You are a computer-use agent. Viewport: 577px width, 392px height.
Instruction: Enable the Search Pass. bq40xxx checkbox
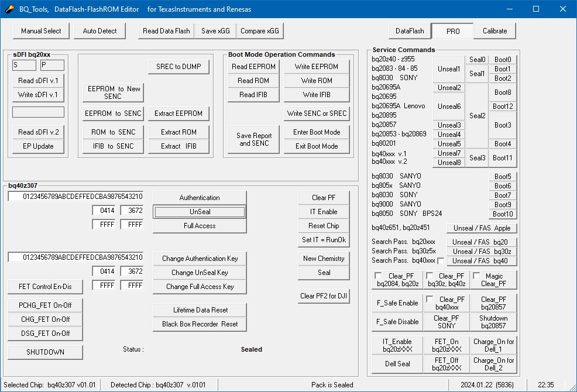(441, 261)
